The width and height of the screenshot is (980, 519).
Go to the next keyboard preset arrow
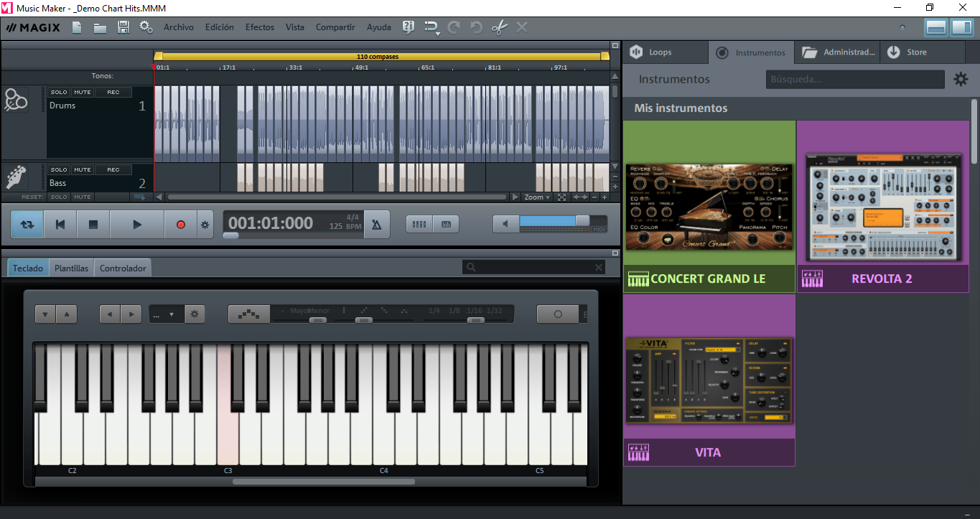[131, 314]
